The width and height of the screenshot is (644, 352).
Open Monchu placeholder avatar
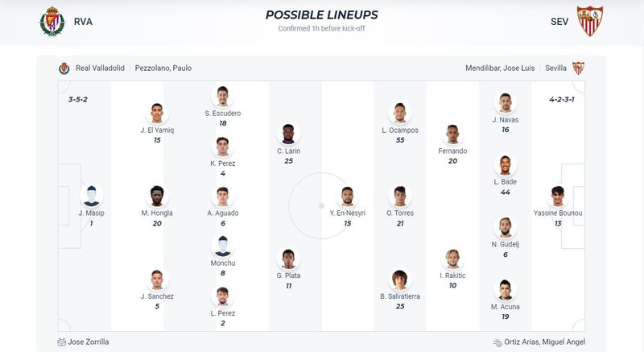pyautogui.click(x=223, y=246)
